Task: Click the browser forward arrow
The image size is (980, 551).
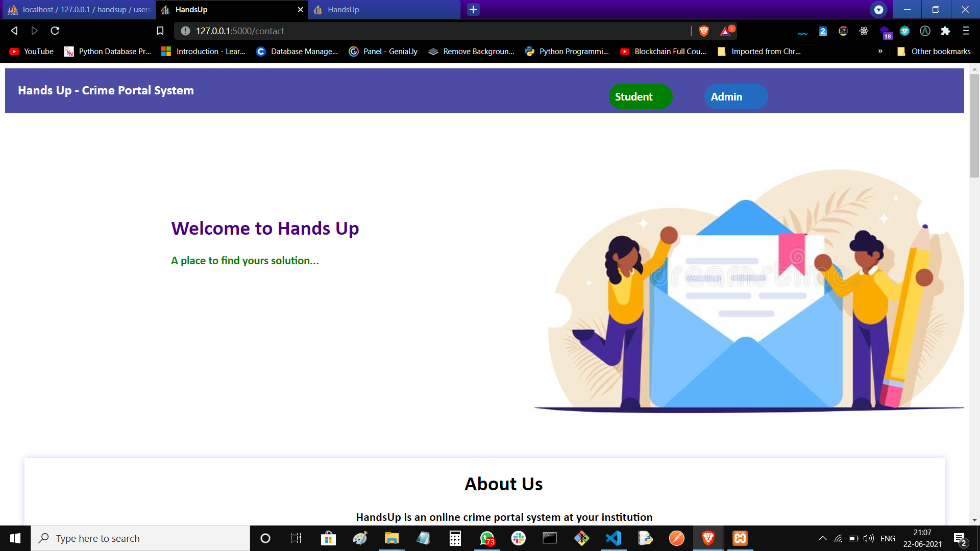Action: 35,31
